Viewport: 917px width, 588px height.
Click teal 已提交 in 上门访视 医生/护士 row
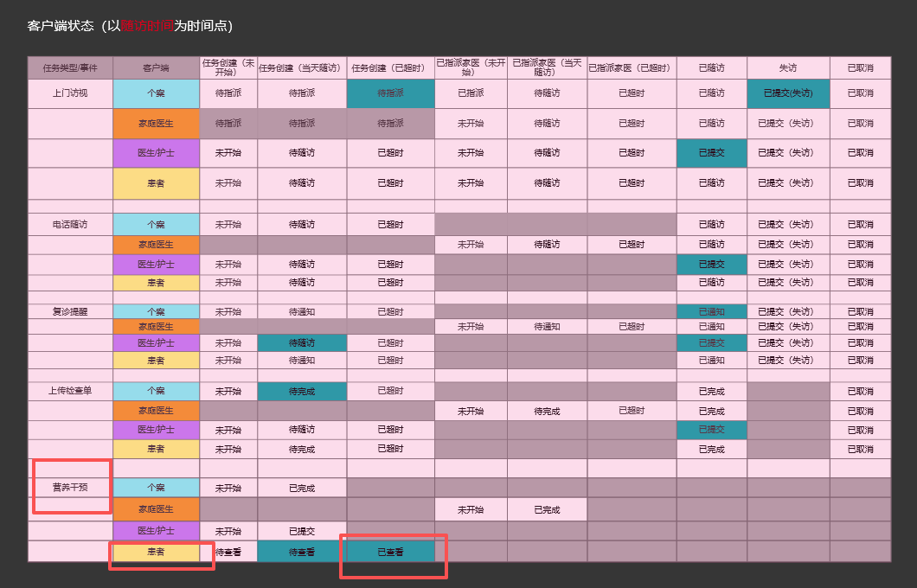tap(712, 153)
